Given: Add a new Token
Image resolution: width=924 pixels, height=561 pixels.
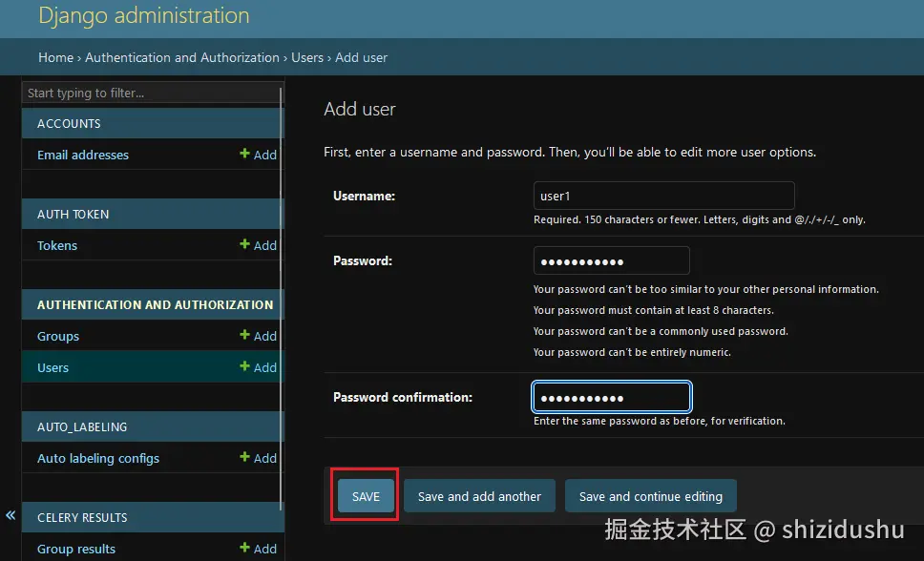Looking at the screenshot, I should pyautogui.click(x=258, y=245).
